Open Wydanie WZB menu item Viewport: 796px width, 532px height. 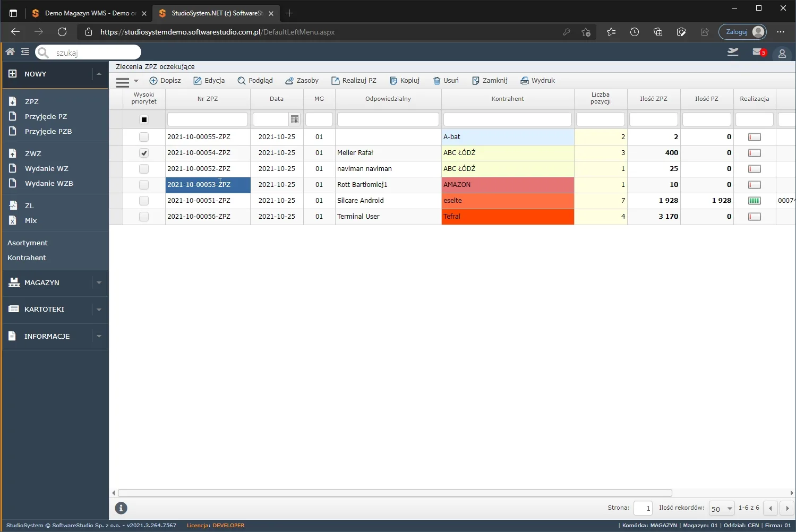point(49,183)
